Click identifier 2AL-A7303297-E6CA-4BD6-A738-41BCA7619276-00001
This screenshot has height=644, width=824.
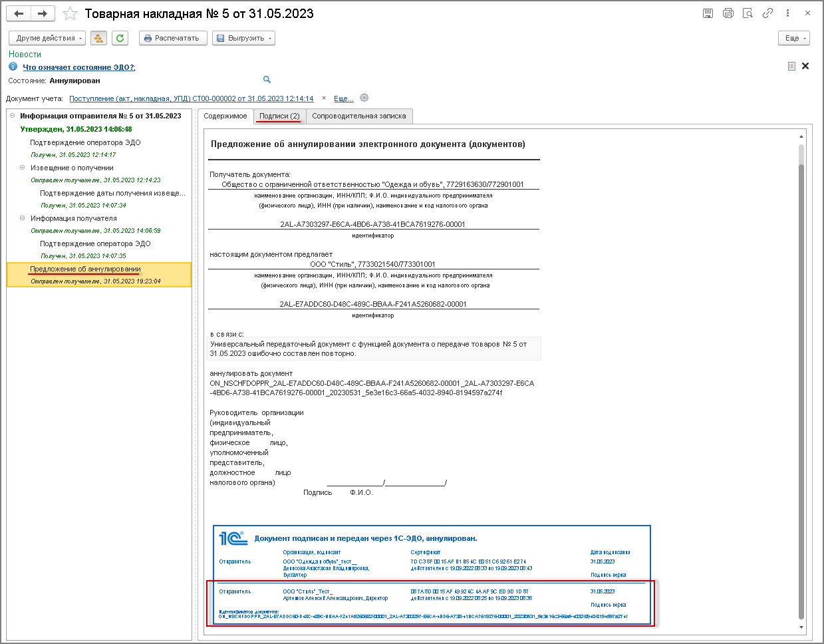tap(372, 224)
